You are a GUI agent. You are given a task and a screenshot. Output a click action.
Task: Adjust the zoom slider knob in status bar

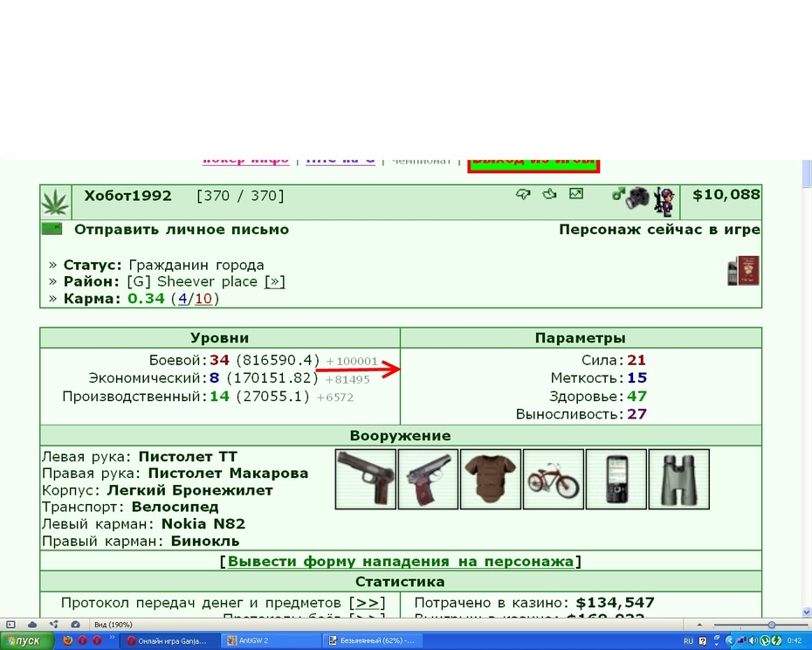click(x=772, y=626)
